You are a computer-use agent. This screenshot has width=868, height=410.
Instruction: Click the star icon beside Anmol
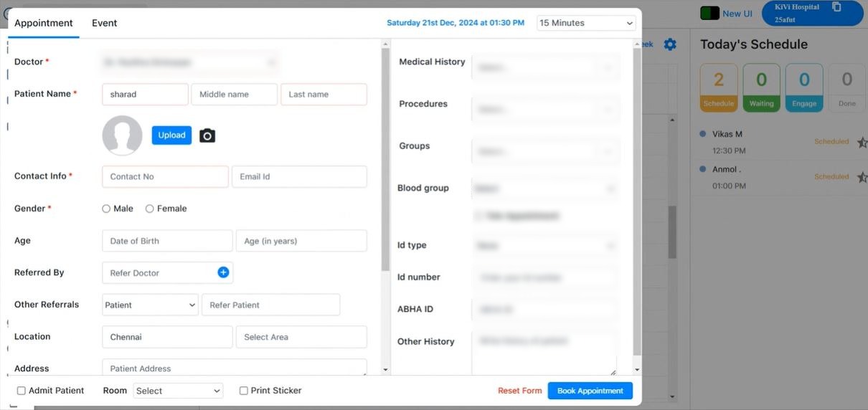click(862, 177)
